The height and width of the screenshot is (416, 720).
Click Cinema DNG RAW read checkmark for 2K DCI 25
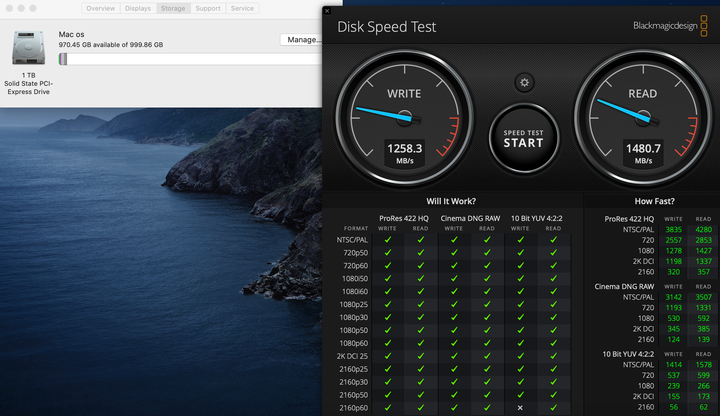(487, 356)
